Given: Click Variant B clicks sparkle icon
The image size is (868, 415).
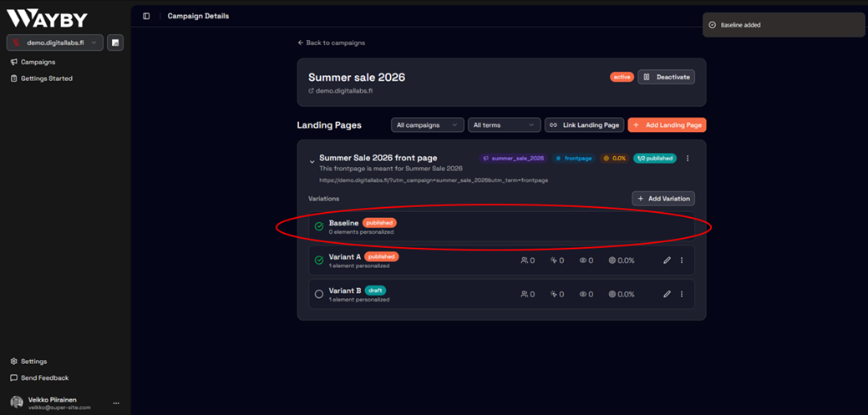Looking at the screenshot, I should tap(554, 295).
